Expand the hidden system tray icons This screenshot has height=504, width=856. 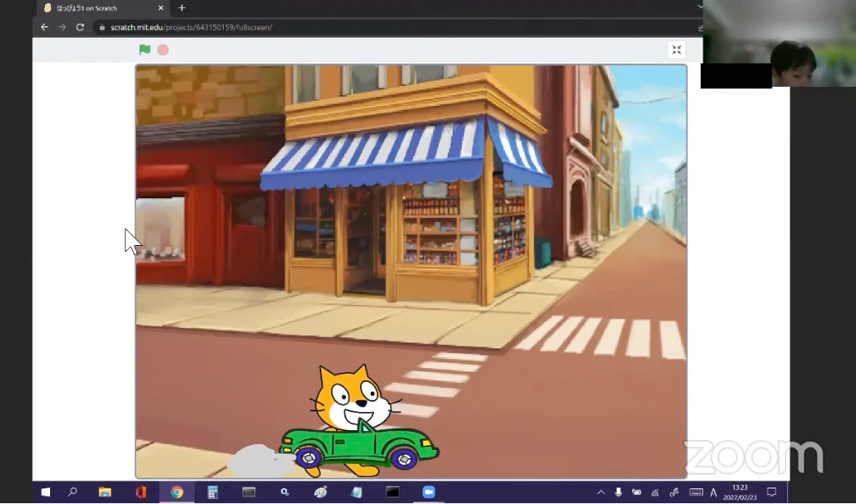click(x=600, y=492)
